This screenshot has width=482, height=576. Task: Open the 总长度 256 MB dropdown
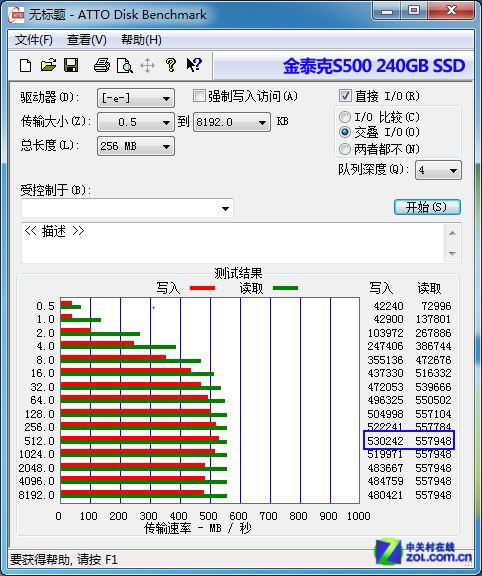[136, 146]
